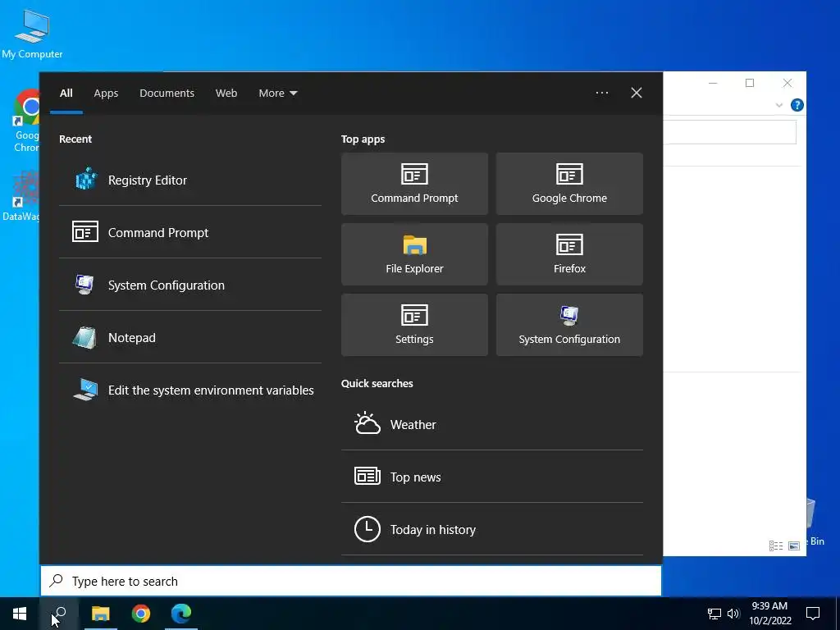Open Settings tile in Top apps
Screen dimensions: 840x630
[414, 325]
